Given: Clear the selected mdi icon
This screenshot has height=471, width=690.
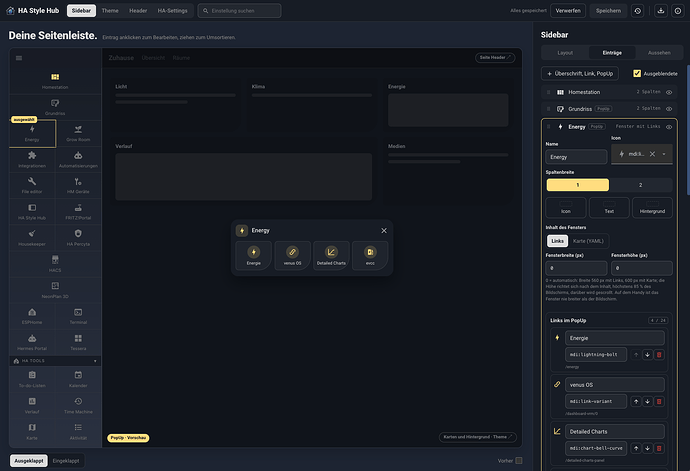Looking at the screenshot, I should tap(652, 154).
